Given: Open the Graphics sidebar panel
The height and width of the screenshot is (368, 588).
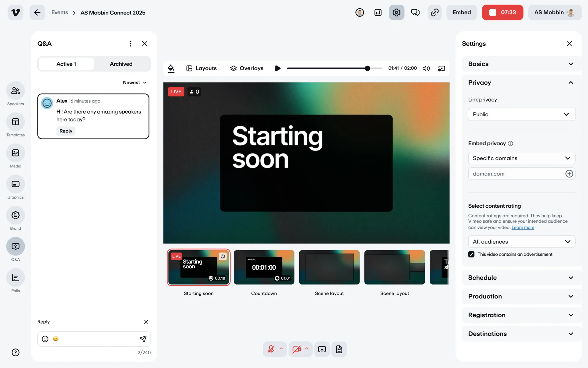Looking at the screenshot, I should pos(15,184).
